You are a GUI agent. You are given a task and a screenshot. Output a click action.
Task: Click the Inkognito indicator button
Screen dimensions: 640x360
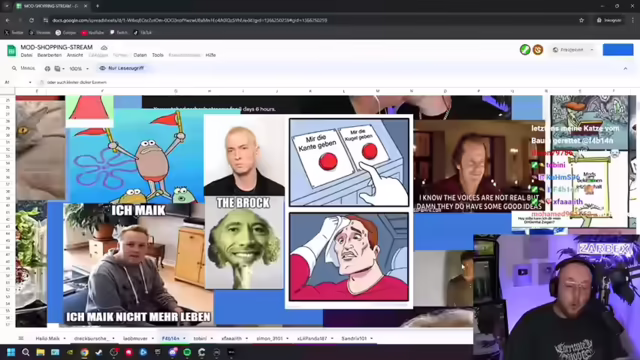tap(609, 20)
